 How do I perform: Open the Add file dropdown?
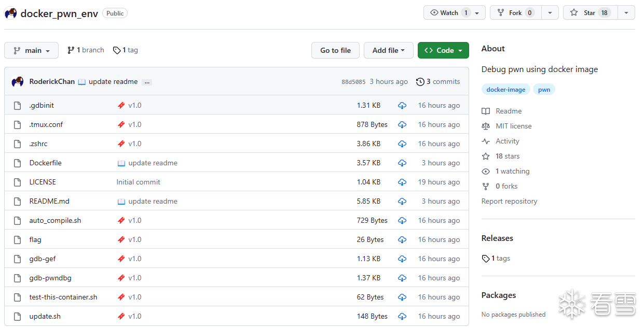(388, 50)
